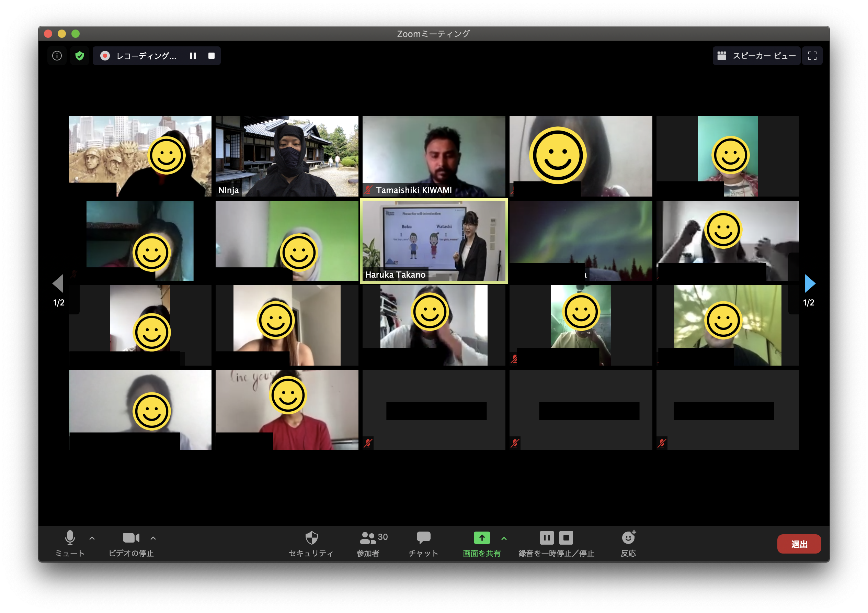868x613 pixels.
Task: Leave meeting with 退出 button
Action: pyautogui.click(x=799, y=544)
